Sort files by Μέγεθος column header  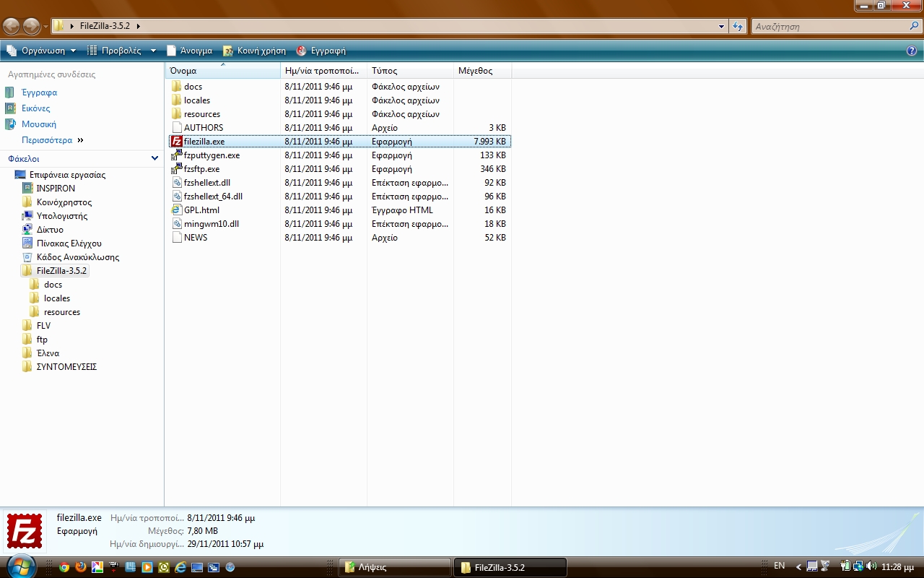[482, 71]
